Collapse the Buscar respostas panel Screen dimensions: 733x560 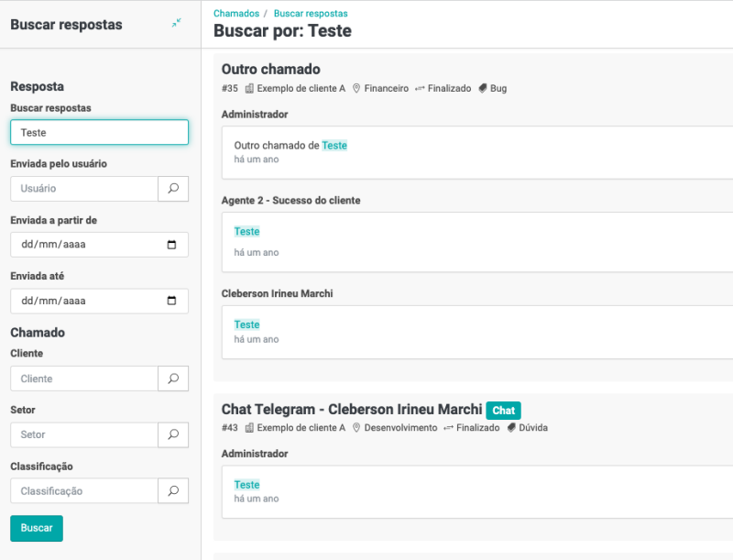(176, 23)
